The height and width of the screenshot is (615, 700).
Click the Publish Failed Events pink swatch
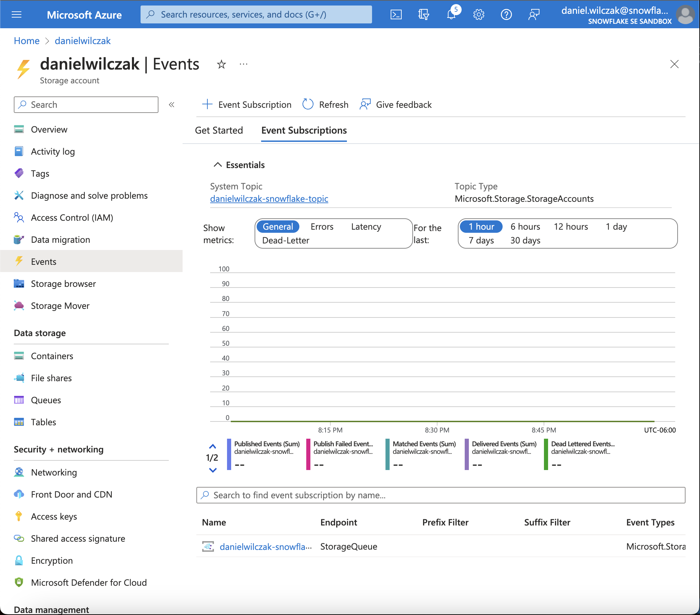[x=308, y=455]
